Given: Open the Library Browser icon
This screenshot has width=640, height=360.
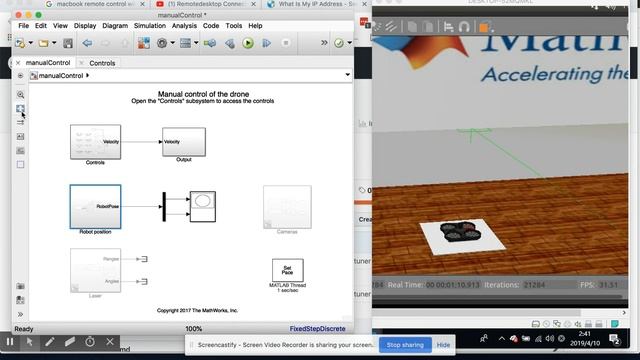Looking at the screenshot, I should click(144, 43).
